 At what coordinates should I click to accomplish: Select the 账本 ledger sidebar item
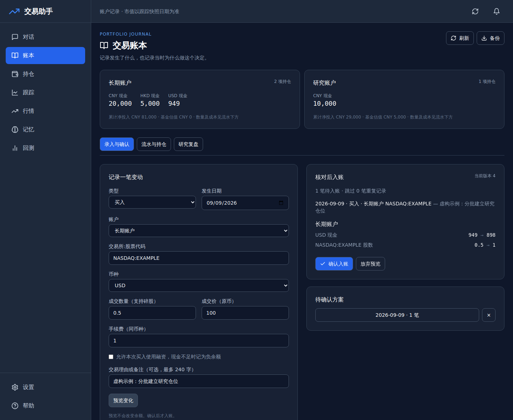[45, 56]
